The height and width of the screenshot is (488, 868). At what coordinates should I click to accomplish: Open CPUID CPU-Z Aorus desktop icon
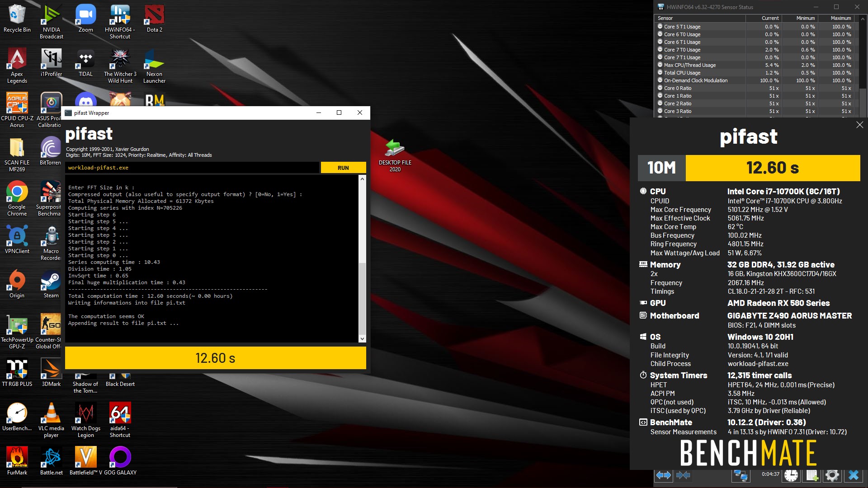pos(17,110)
